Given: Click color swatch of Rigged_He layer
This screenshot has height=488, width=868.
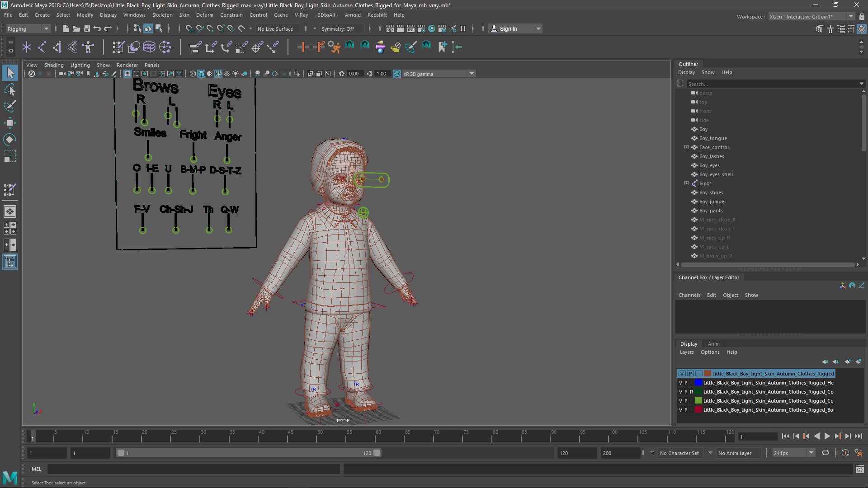Looking at the screenshot, I should (698, 383).
